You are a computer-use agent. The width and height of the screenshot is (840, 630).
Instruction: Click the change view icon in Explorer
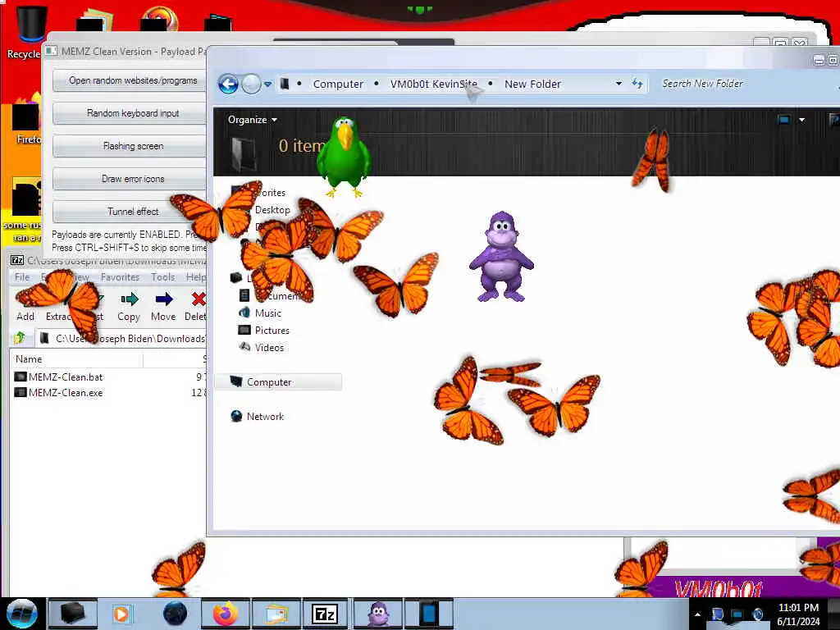[783, 120]
